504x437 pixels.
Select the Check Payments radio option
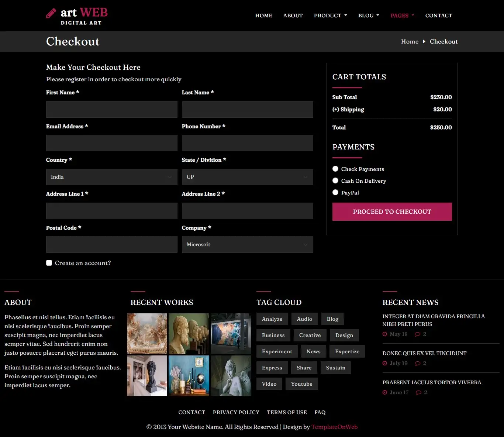(335, 169)
